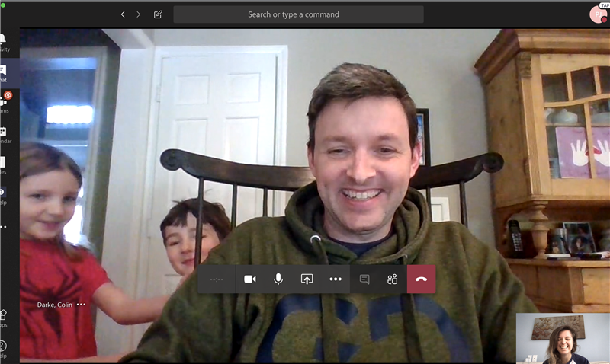The image size is (610, 364).
Task: Hang up the call
Action: coord(421,279)
